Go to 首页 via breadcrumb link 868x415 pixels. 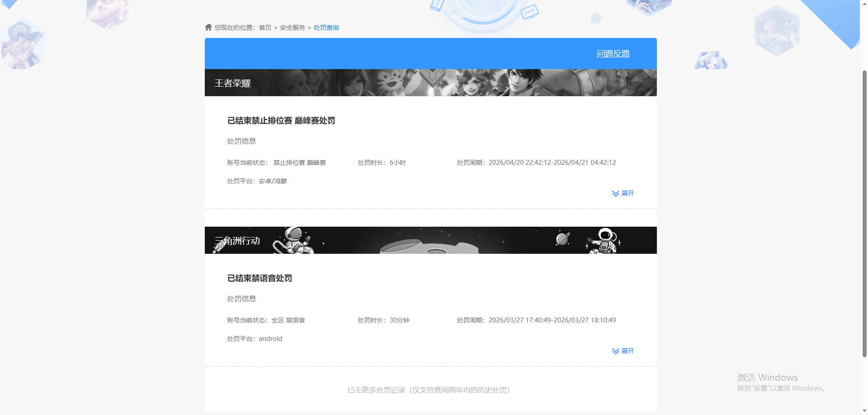265,28
